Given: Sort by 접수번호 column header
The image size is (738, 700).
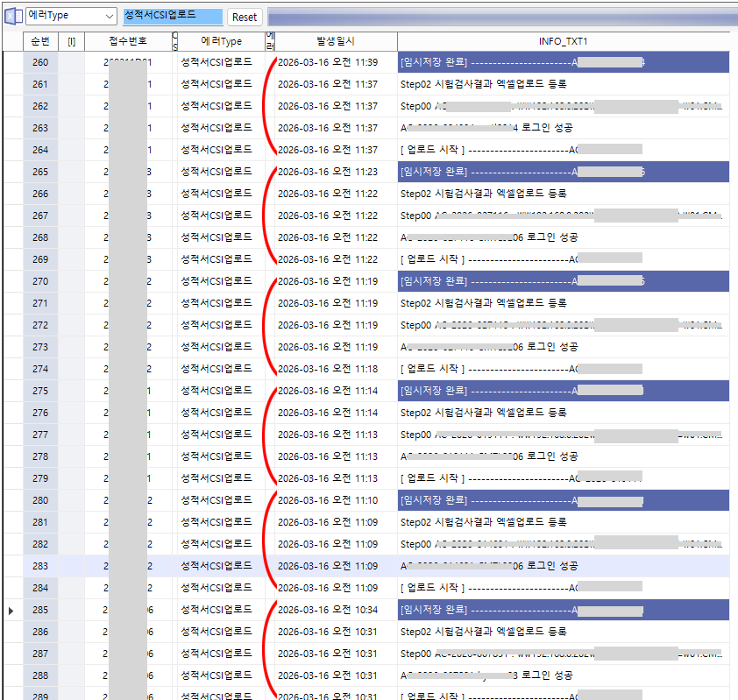Looking at the screenshot, I should [x=128, y=41].
